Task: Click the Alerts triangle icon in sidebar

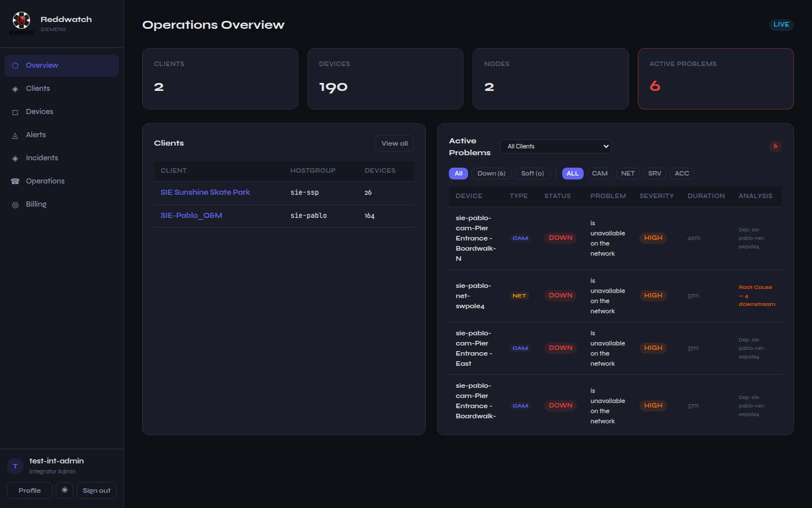Action: [15, 135]
